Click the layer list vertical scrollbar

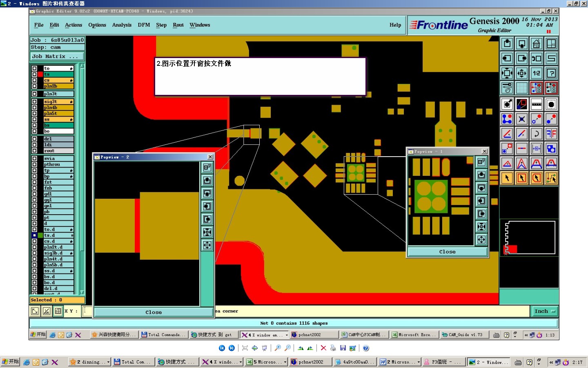pos(82,179)
